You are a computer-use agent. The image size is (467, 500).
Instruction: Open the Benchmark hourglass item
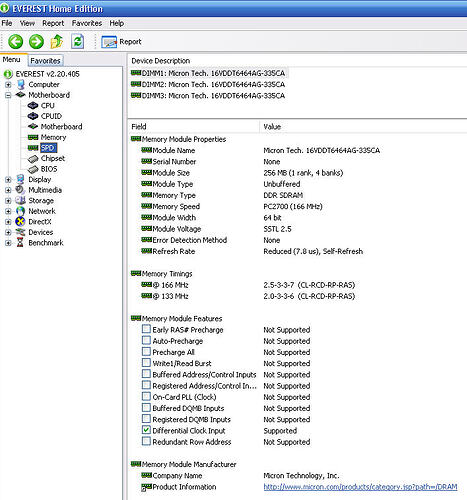pos(46,243)
